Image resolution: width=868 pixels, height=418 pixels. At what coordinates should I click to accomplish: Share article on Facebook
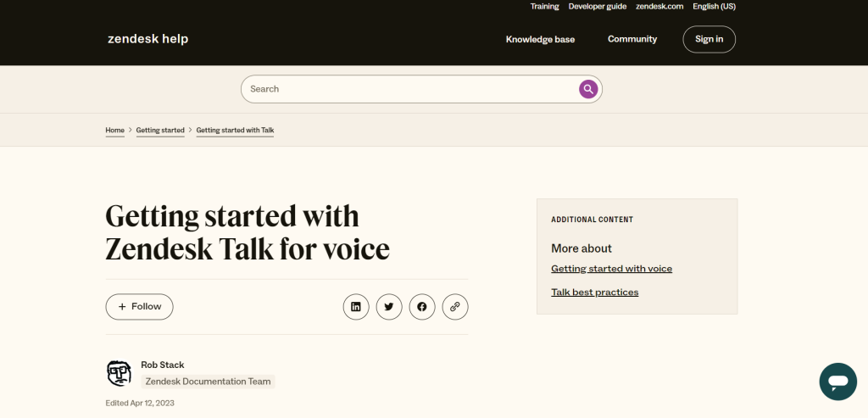tap(422, 307)
